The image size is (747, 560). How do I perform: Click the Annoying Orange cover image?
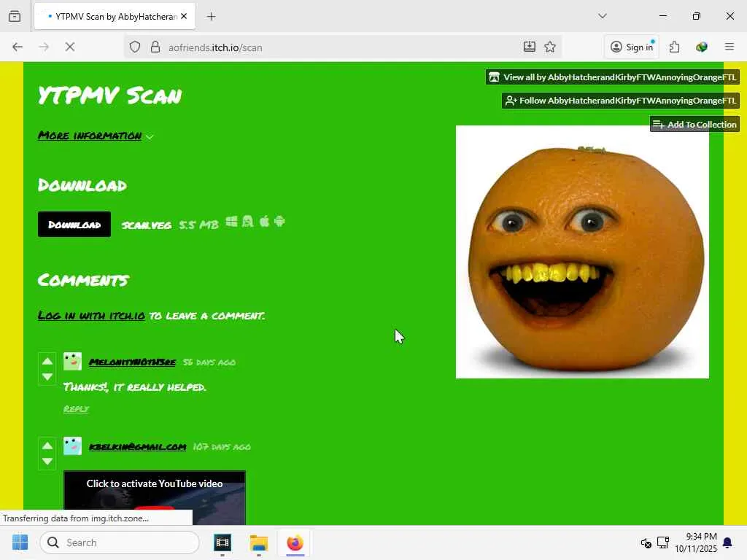582,252
